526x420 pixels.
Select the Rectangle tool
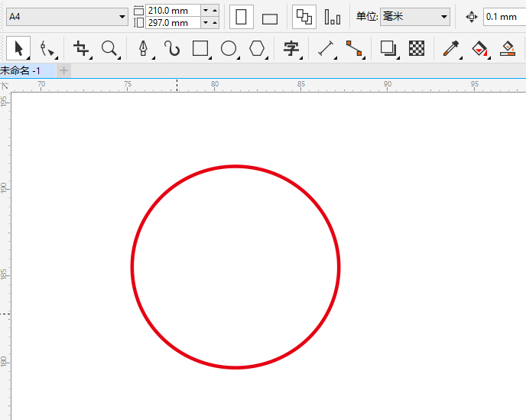click(x=200, y=48)
